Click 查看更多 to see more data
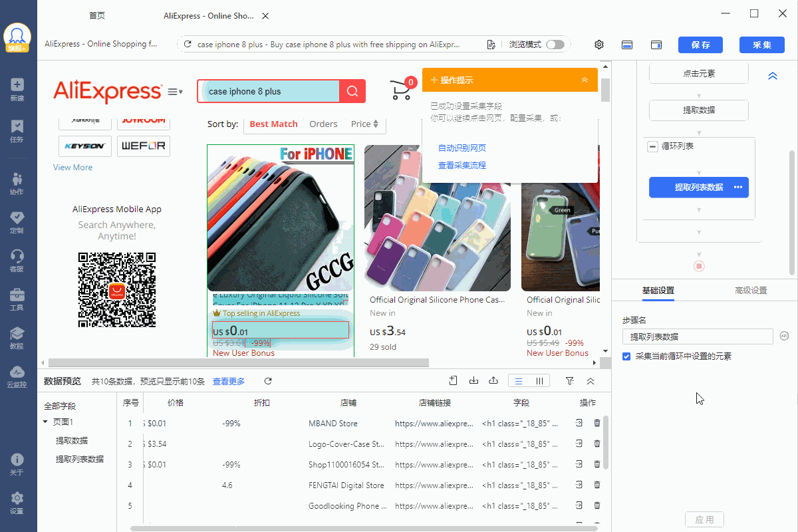The image size is (798, 532). tap(229, 381)
